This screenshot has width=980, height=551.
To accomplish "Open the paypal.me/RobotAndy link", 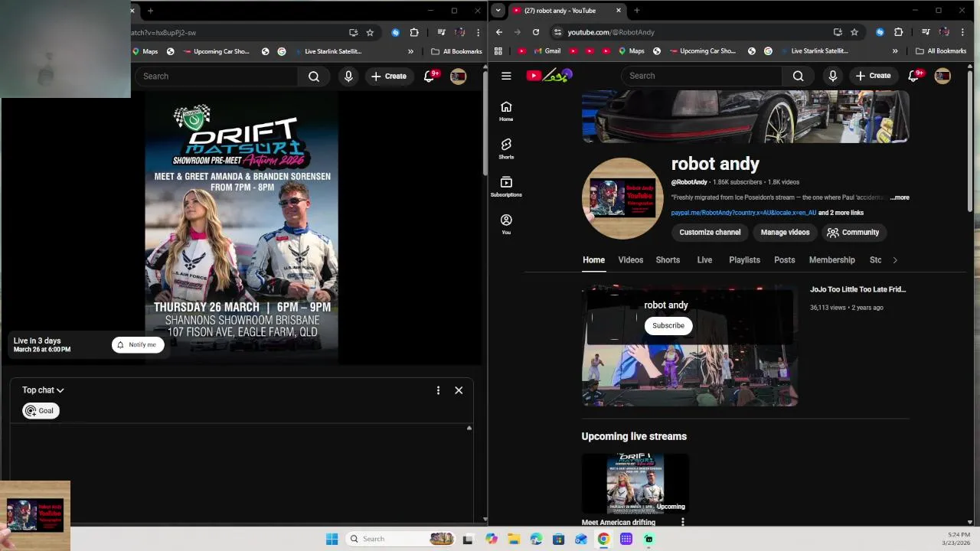I will [743, 213].
